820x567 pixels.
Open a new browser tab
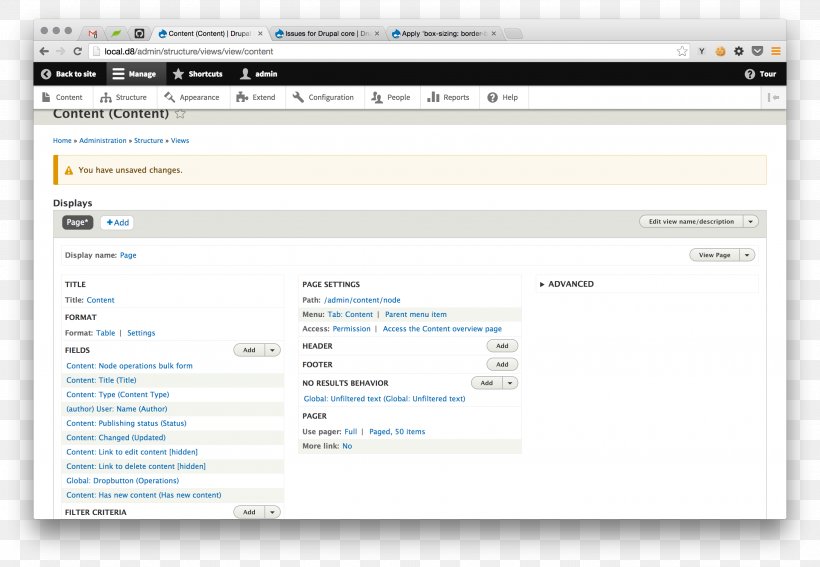tap(514, 34)
